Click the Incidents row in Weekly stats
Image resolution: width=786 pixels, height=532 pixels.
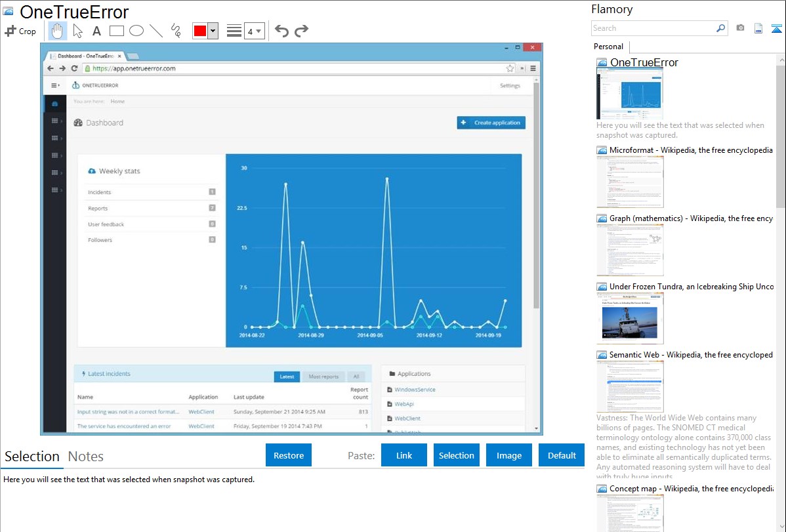pos(152,192)
